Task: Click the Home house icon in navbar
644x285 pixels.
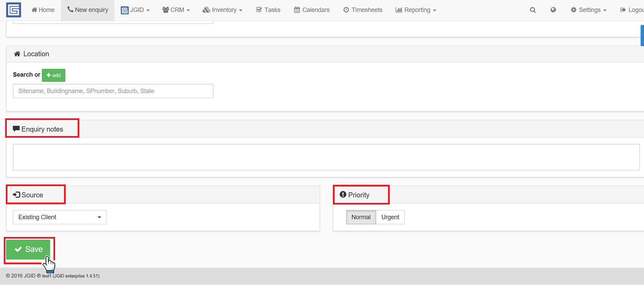Action: tap(34, 10)
